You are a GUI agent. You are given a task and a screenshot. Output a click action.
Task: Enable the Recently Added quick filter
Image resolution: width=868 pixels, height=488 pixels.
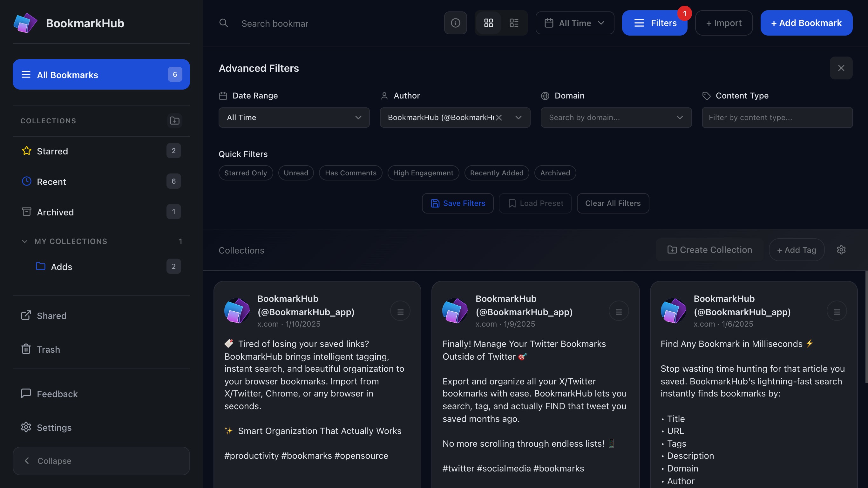tap(497, 173)
